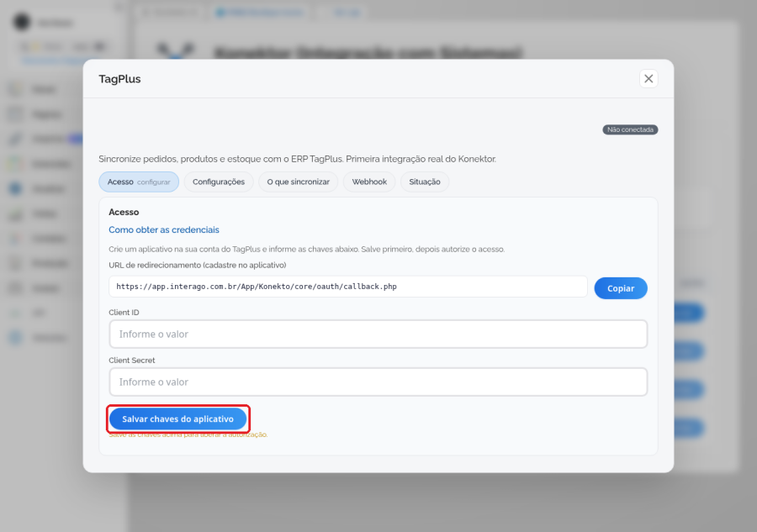Focus the Client Secret input field
The image size is (757, 532).
coord(378,382)
